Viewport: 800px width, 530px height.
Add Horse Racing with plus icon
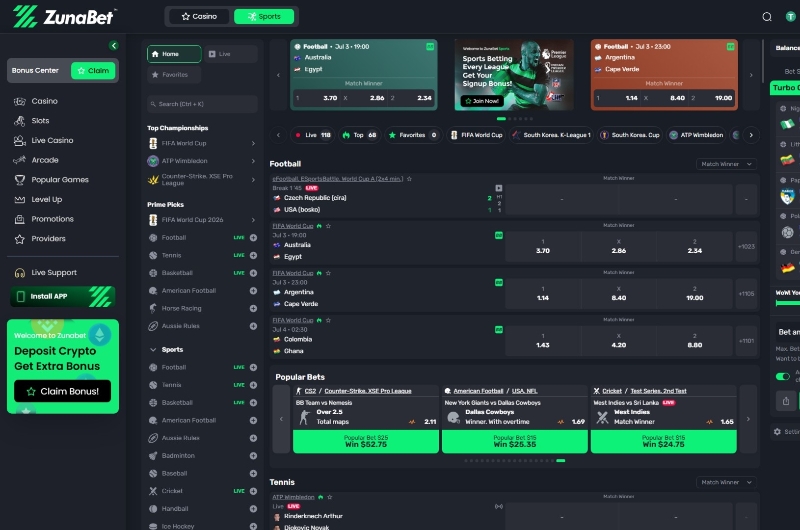pyautogui.click(x=253, y=309)
